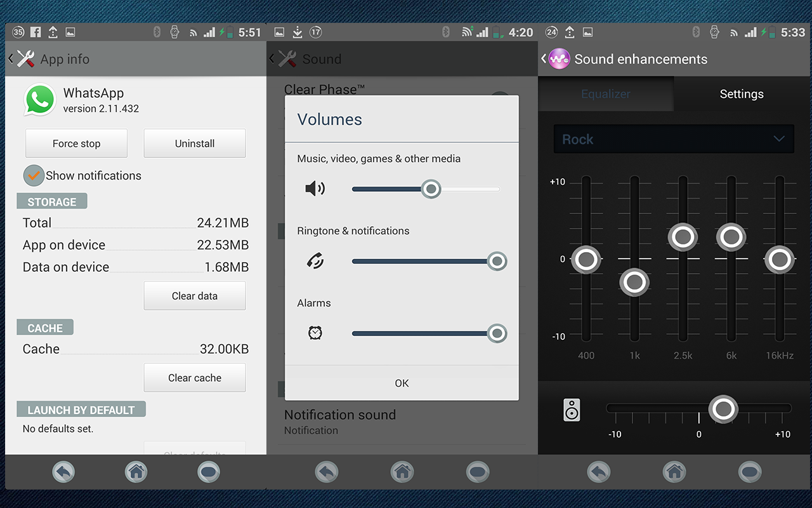The height and width of the screenshot is (508, 812).
Task: Tap smartwatch icon in App info status bar
Action: (174, 32)
